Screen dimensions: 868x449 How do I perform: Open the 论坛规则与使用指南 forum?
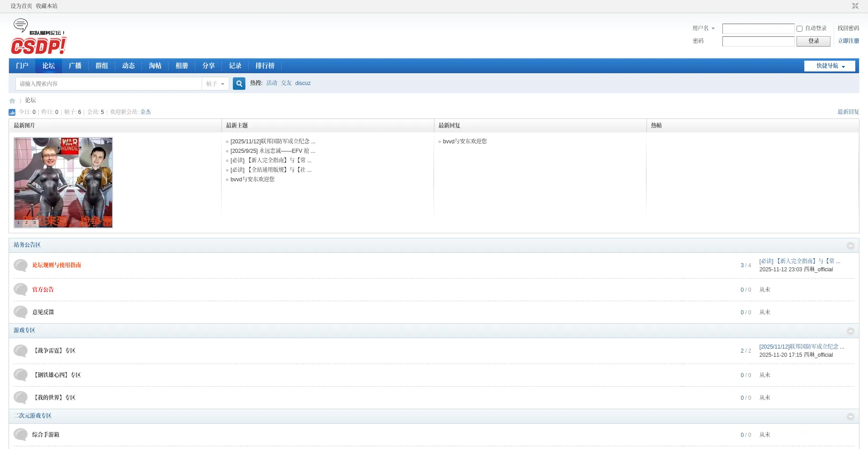[x=57, y=265]
